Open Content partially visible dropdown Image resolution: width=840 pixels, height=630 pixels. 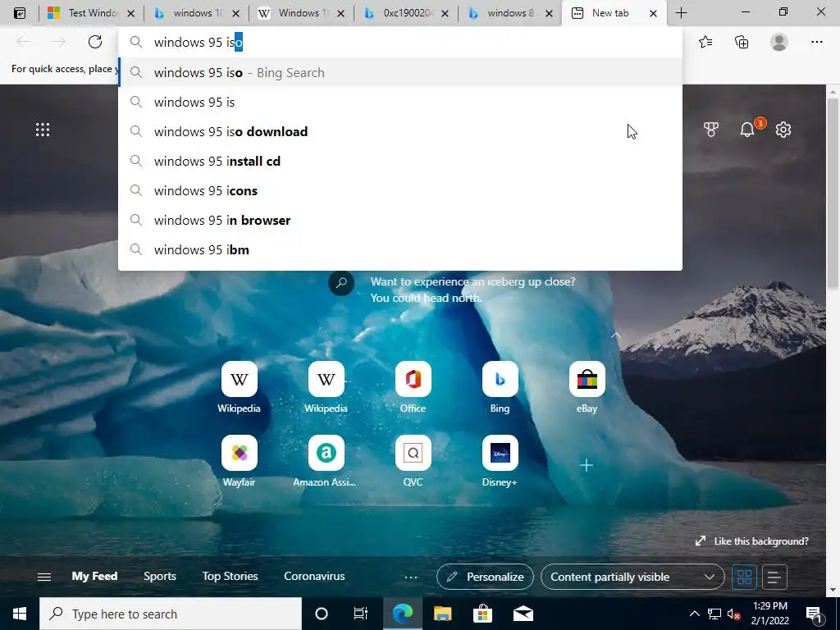632,577
